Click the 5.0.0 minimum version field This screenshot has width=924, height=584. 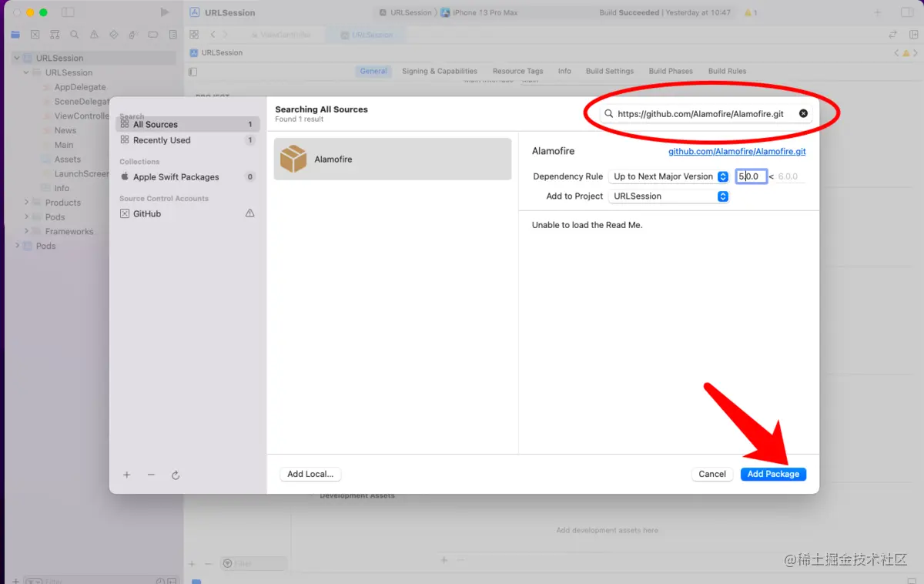751,176
